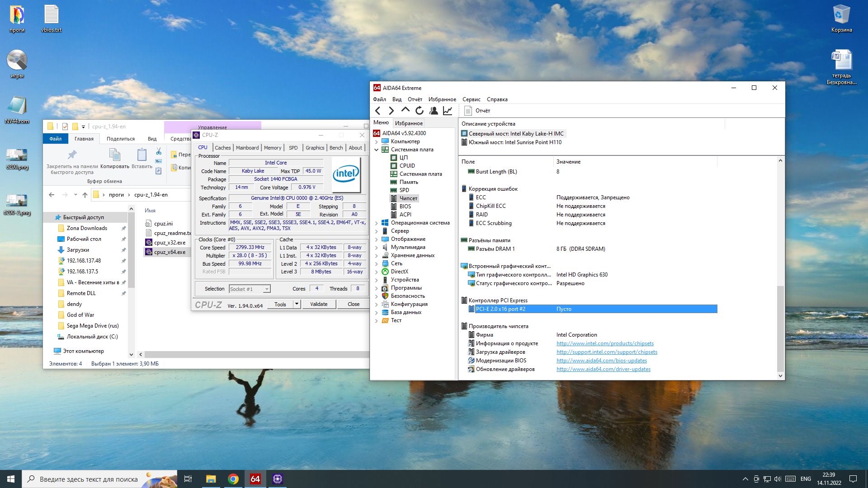868x488 pixels.
Task: Select the BIOS item in the tree
Action: [405, 206]
